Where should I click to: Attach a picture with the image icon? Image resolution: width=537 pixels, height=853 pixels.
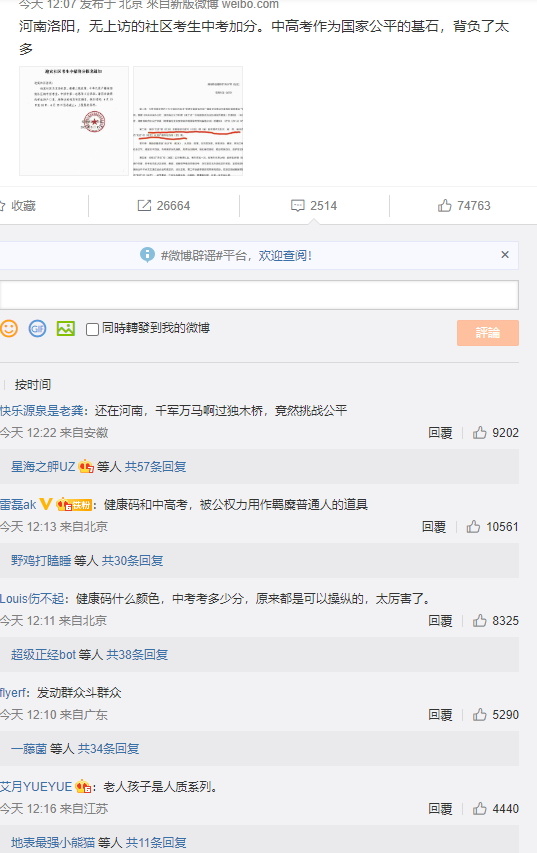click(66, 329)
